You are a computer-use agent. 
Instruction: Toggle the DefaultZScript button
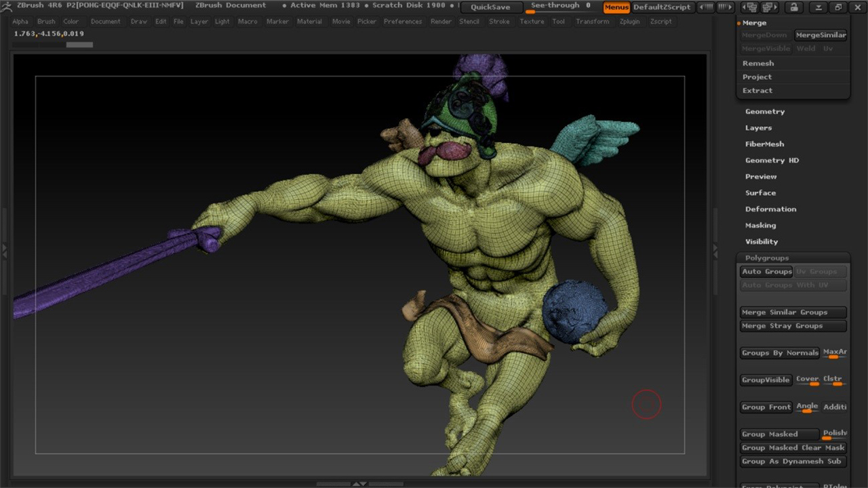(x=662, y=7)
